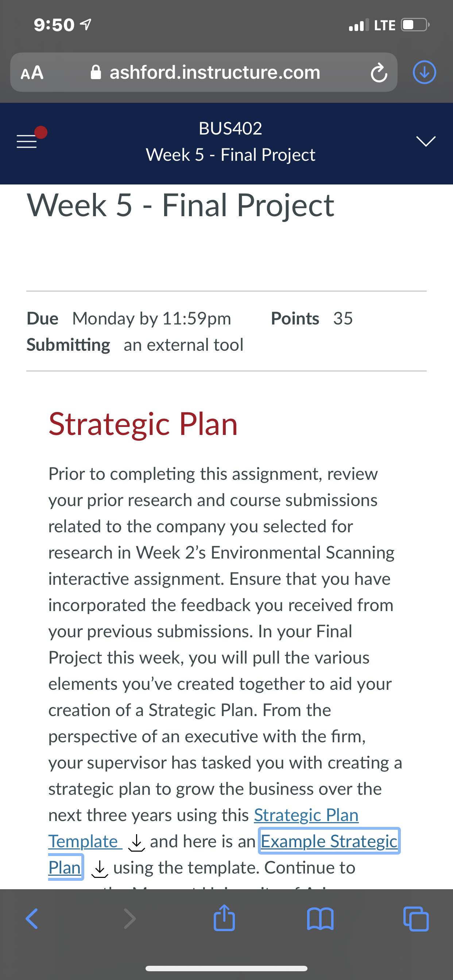453x980 pixels.
Task: Open the Canvas hamburger navigation menu
Action: [27, 141]
